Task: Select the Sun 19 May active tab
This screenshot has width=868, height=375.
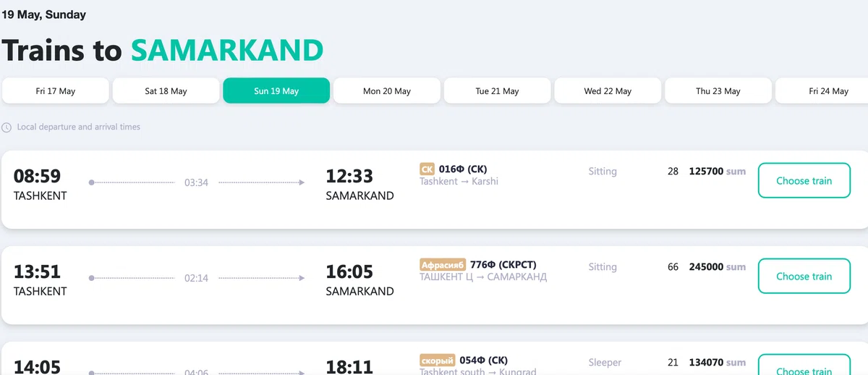Action: tap(276, 91)
